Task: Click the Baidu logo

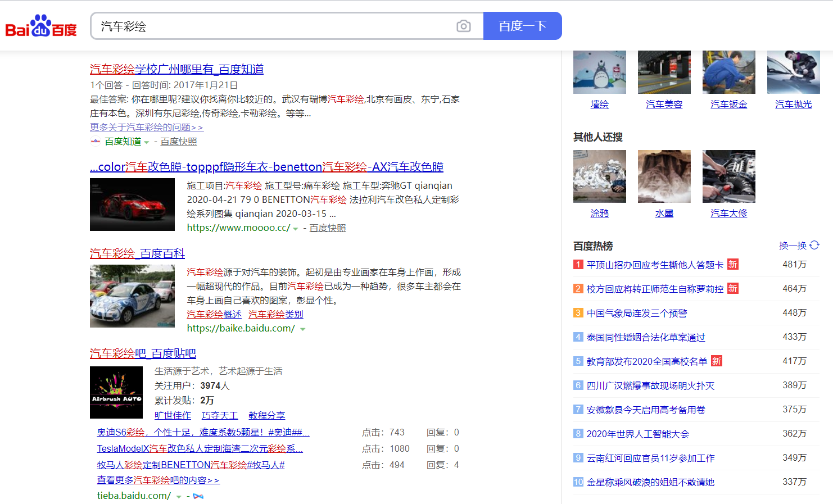Action: point(41,26)
